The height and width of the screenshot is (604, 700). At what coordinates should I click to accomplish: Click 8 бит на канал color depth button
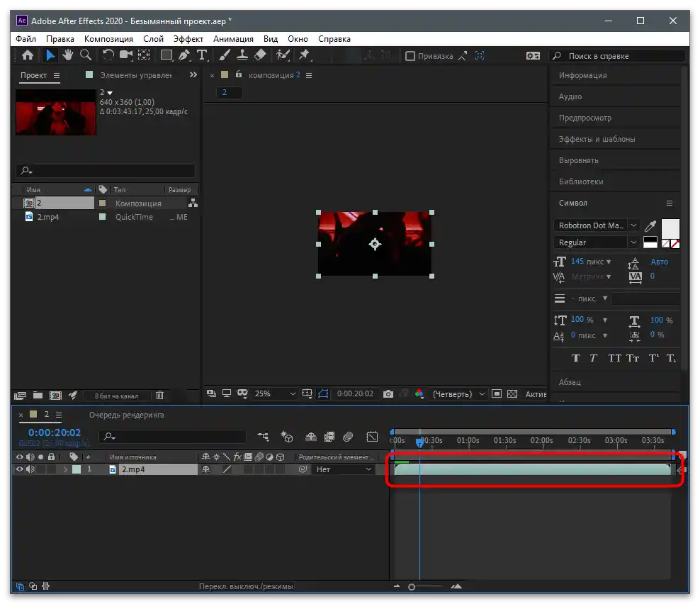116,396
